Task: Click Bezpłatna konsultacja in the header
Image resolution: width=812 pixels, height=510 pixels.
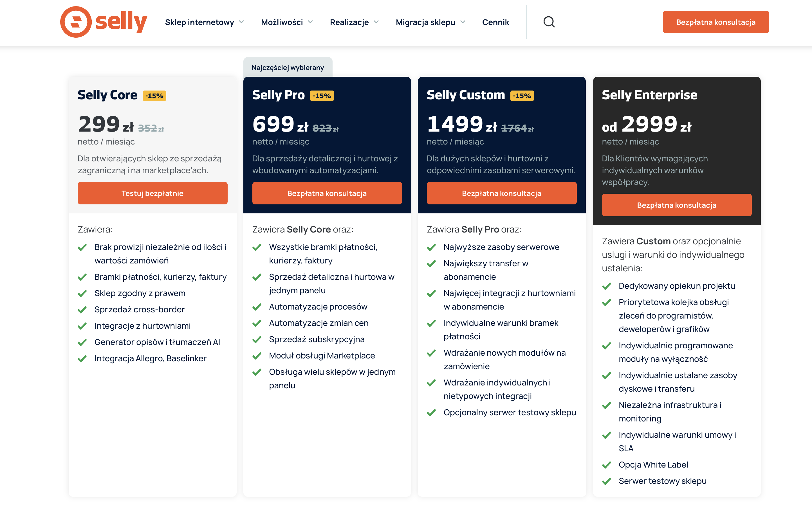Action: click(715, 22)
